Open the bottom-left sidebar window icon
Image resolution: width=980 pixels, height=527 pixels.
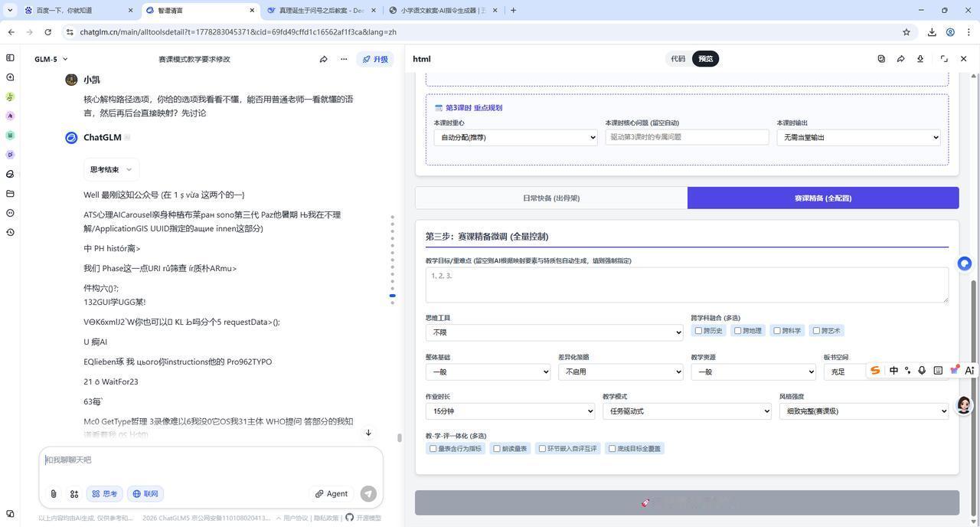point(10,514)
